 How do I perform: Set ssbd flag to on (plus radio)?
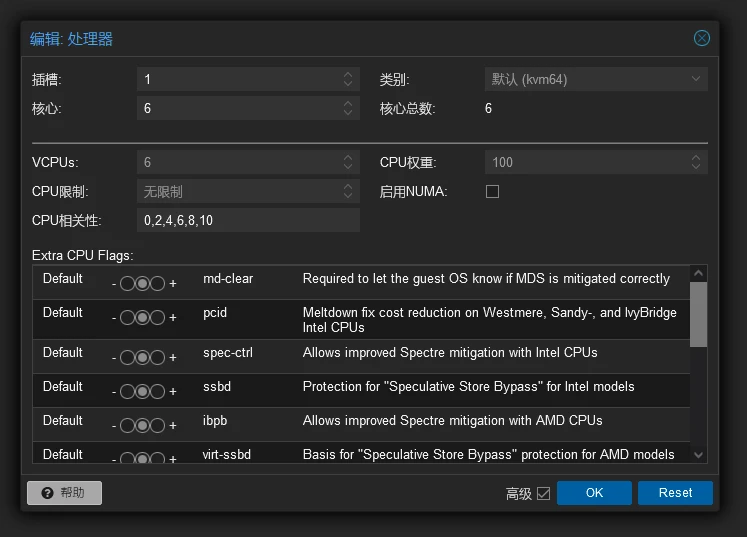point(158,391)
